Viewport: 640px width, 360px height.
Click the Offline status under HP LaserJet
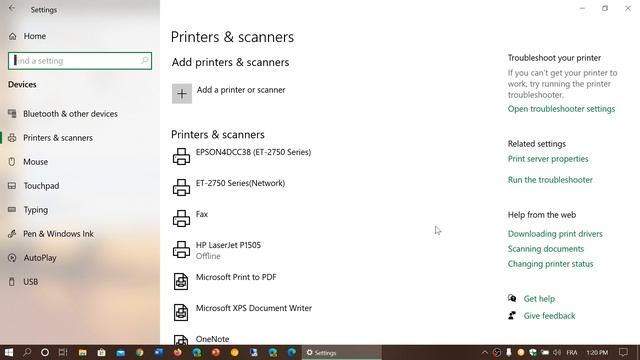click(208, 256)
